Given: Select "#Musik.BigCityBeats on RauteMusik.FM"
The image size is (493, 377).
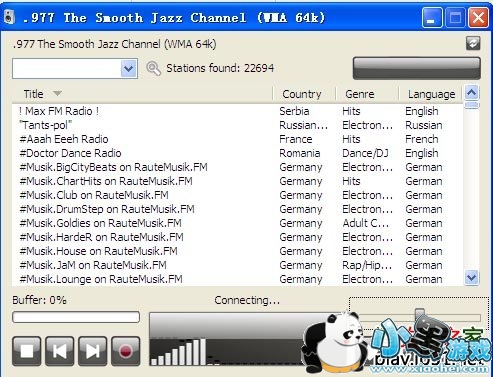Looking at the screenshot, I should click(237, 167).
